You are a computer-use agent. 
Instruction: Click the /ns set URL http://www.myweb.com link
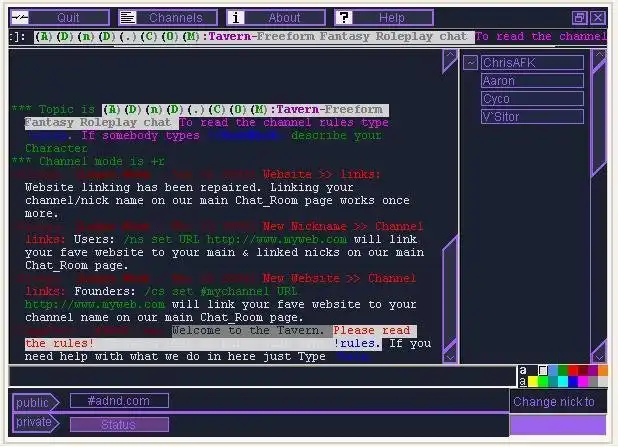[235, 239]
